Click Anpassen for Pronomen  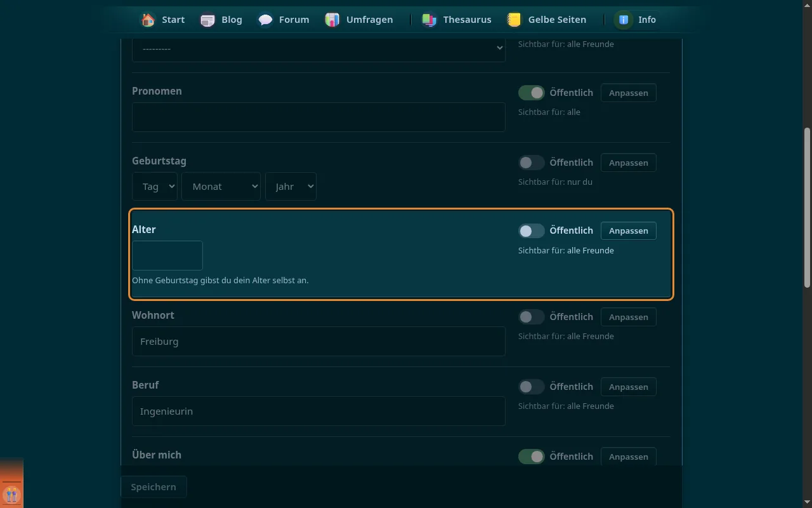[x=629, y=93]
